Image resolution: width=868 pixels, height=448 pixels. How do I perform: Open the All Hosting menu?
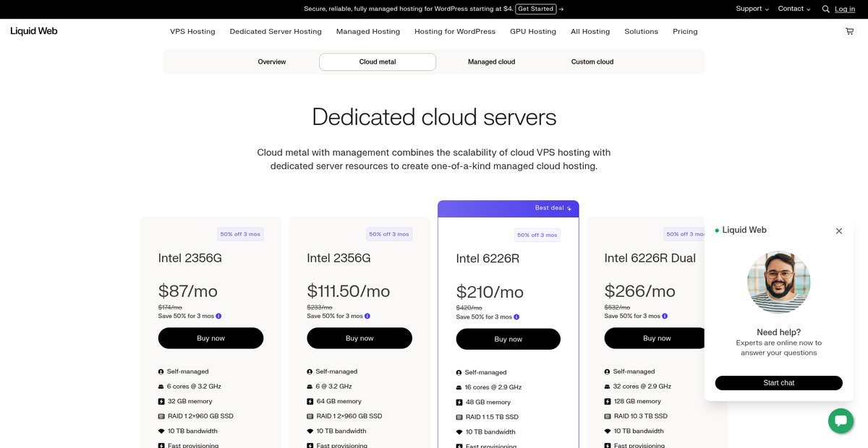(x=590, y=32)
